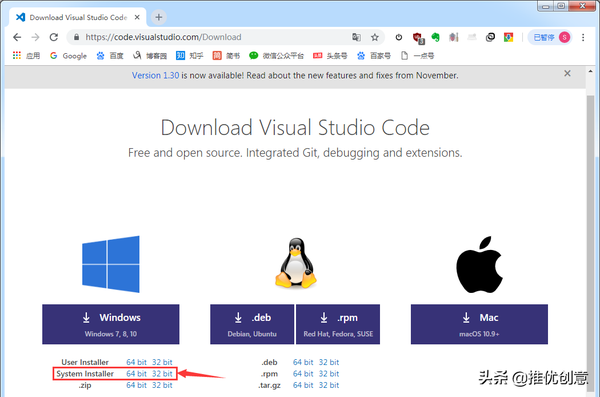Click the grey bug extension icon

coord(454,37)
